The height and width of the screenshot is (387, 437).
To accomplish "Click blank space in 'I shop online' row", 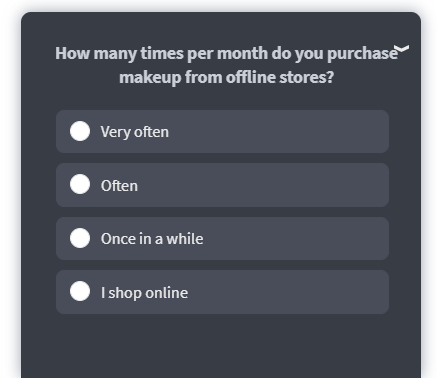I will [287, 292].
